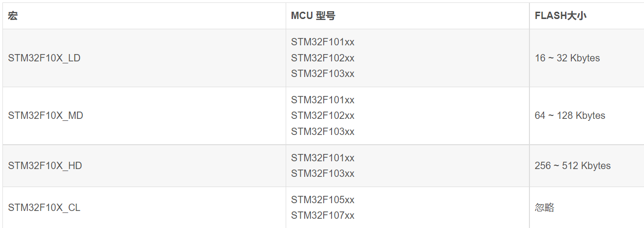Click the STM32F105xx model text

pos(323,200)
